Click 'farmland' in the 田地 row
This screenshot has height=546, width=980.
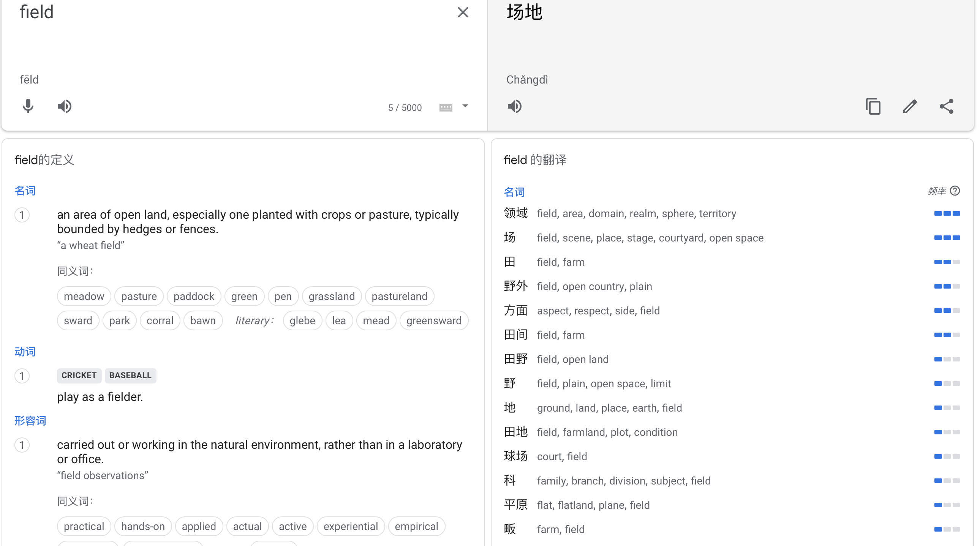584,432
